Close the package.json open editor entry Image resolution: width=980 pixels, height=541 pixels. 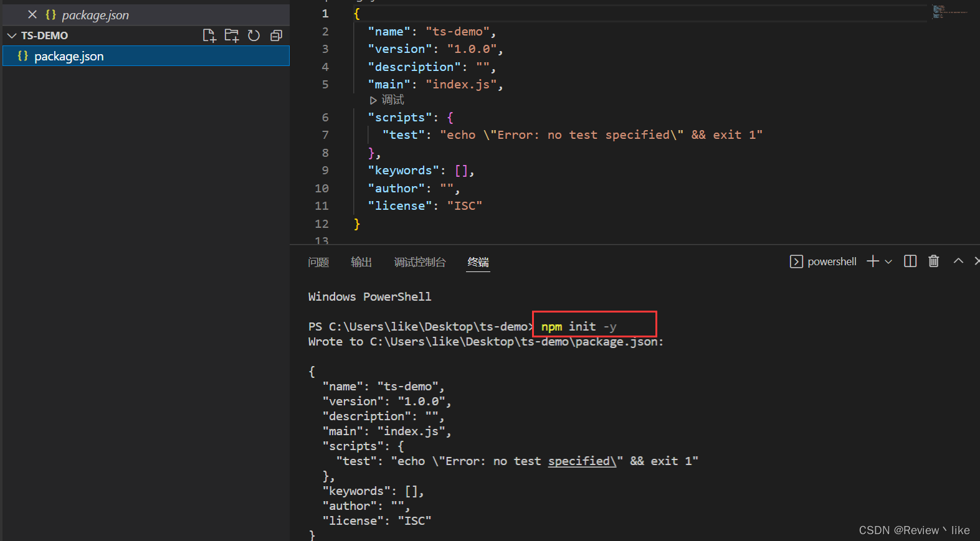32,14
